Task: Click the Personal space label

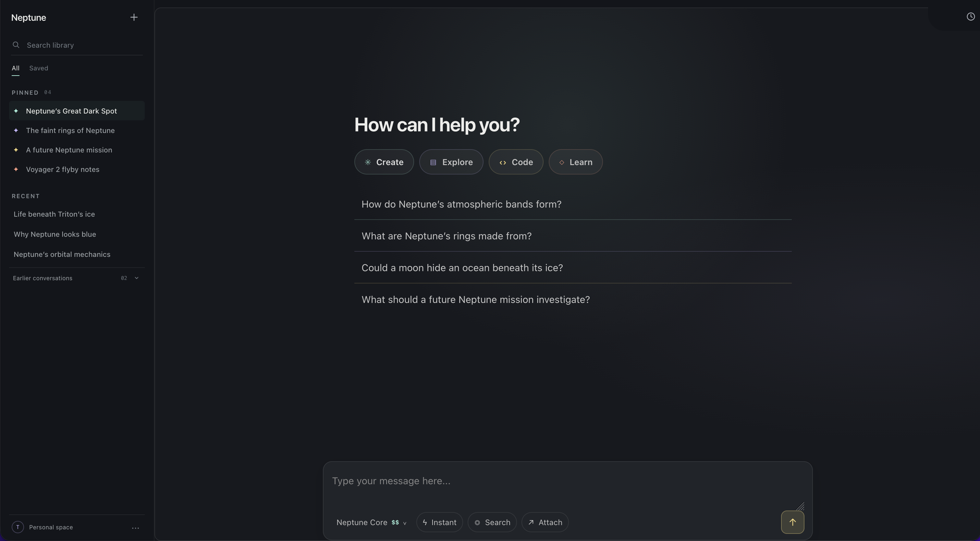Action: pos(51,527)
